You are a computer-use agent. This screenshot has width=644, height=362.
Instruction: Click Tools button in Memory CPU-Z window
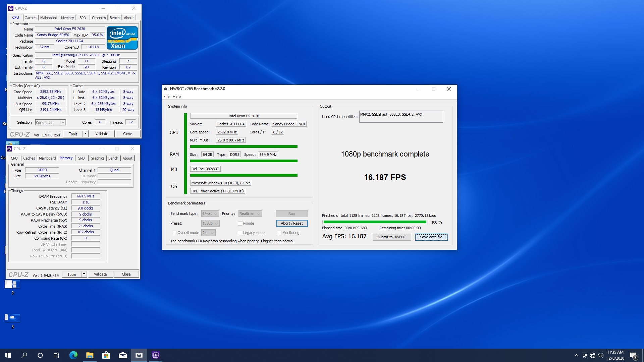click(72, 275)
